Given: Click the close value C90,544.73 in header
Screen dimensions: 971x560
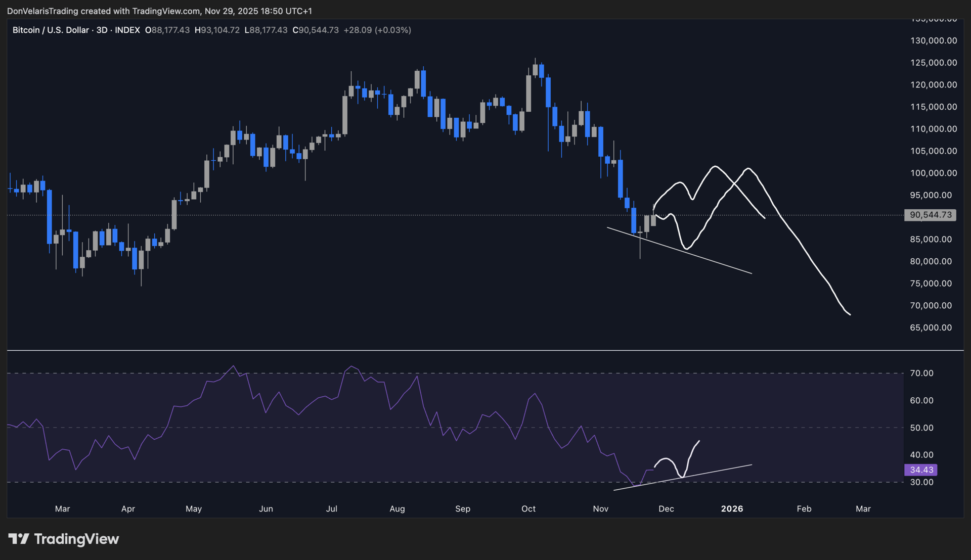Looking at the screenshot, I should [316, 30].
